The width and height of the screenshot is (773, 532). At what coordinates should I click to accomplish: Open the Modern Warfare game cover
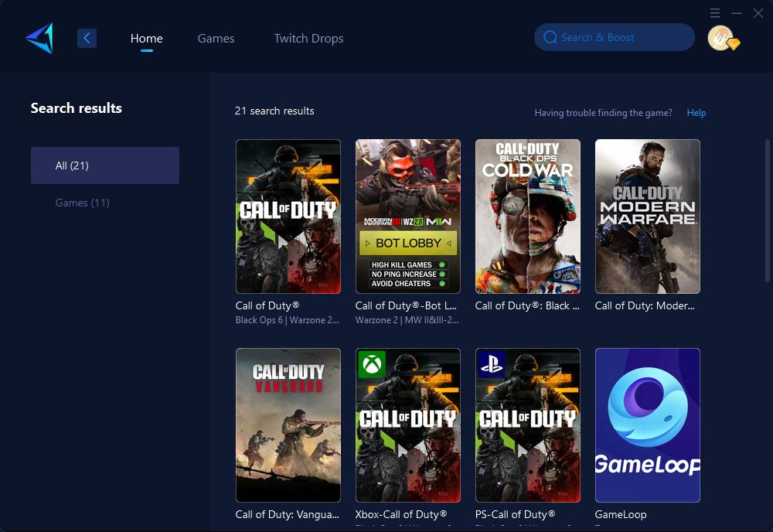click(x=647, y=217)
